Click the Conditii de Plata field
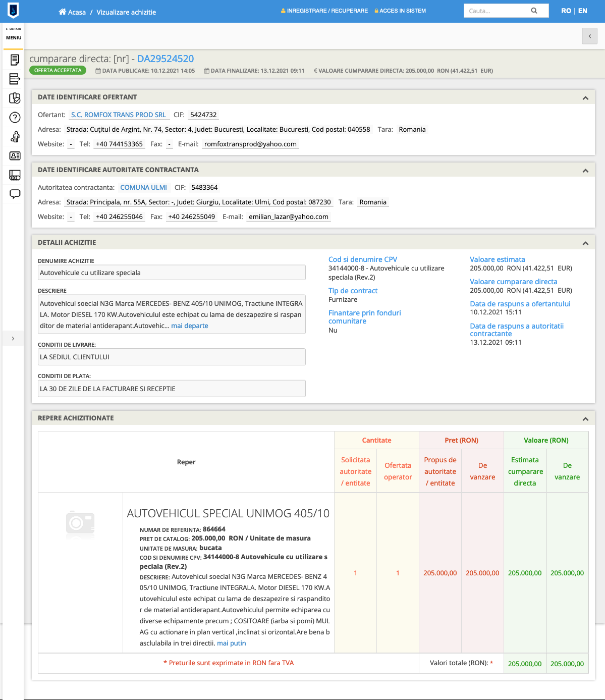The image size is (605, 700). tap(172, 389)
